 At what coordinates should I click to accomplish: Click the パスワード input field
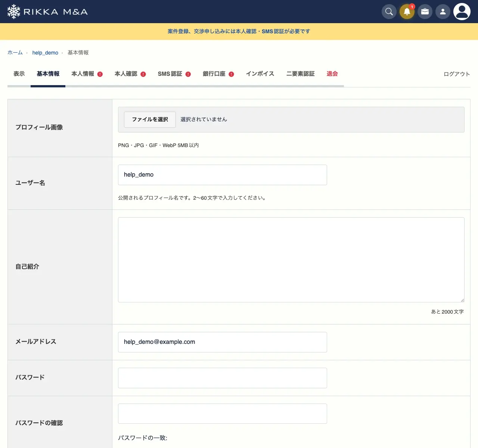(x=223, y=378)
